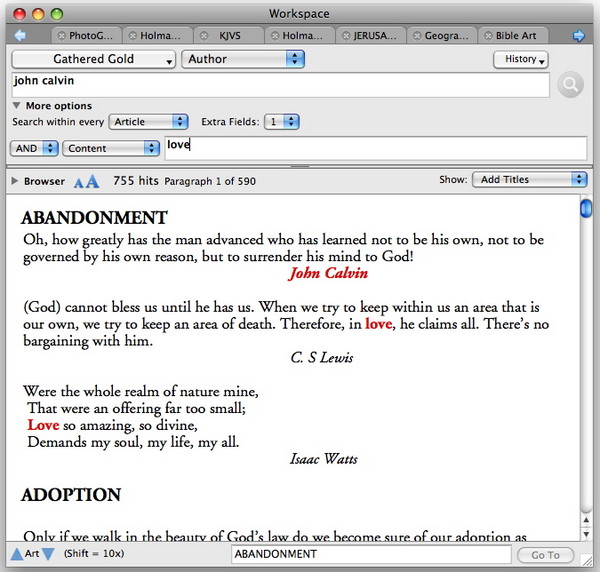Click the search magnifier button
This screenshot has height=572, width=600.
pos(569,85)
